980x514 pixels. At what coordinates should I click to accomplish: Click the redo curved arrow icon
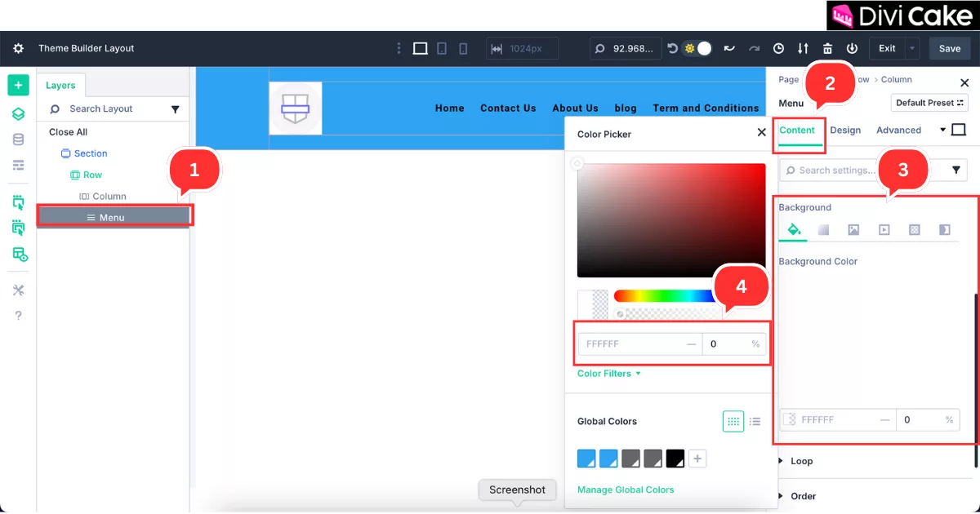tap(755, 48)
